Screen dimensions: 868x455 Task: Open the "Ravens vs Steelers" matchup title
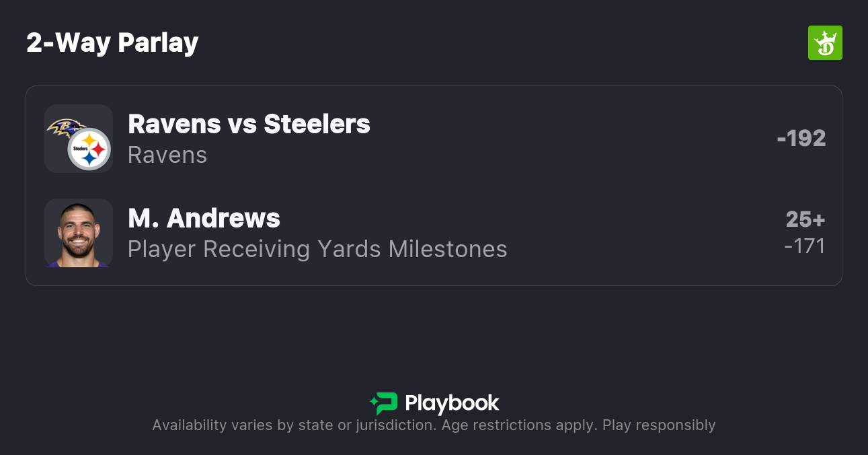click(x=249, y=124)
